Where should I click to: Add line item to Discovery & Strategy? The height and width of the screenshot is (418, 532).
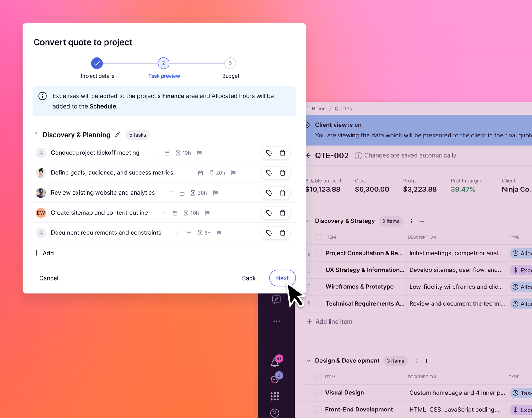click(x=330, y=322)
